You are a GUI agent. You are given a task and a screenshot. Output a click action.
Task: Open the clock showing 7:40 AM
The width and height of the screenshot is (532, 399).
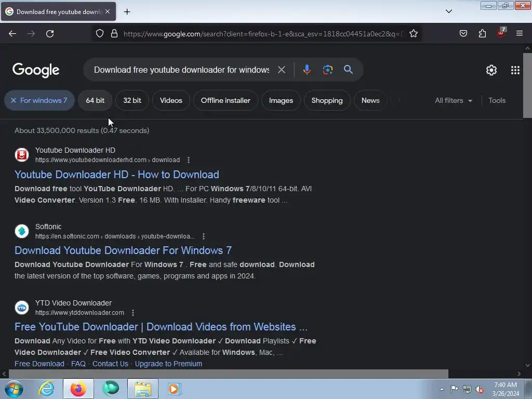(506, 389)
